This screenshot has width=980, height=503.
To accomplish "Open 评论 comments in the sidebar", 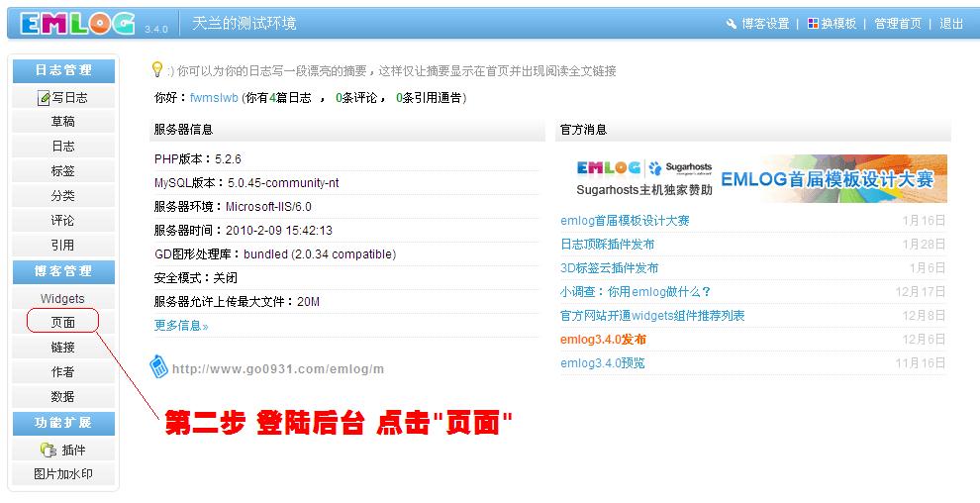I will pyautogui.click(x=63, y=220).
